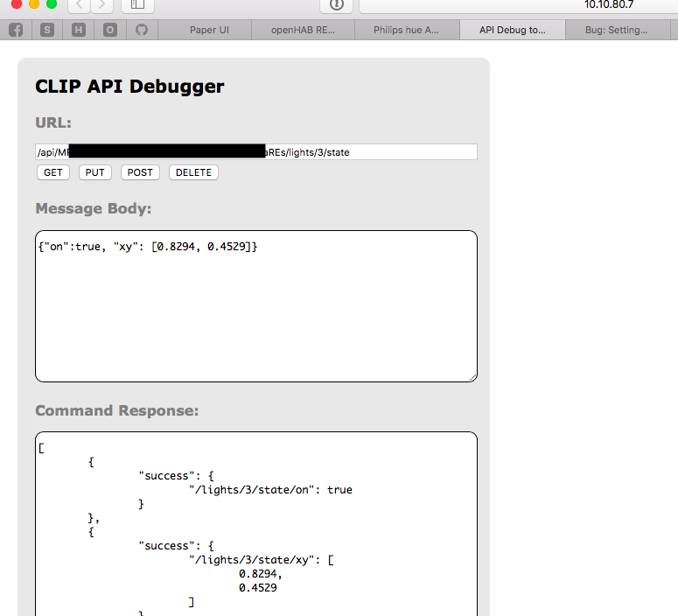Screen dimensions: 678x616
Task: Click the Message Body resize handle
Action: [x=473, y=378]
